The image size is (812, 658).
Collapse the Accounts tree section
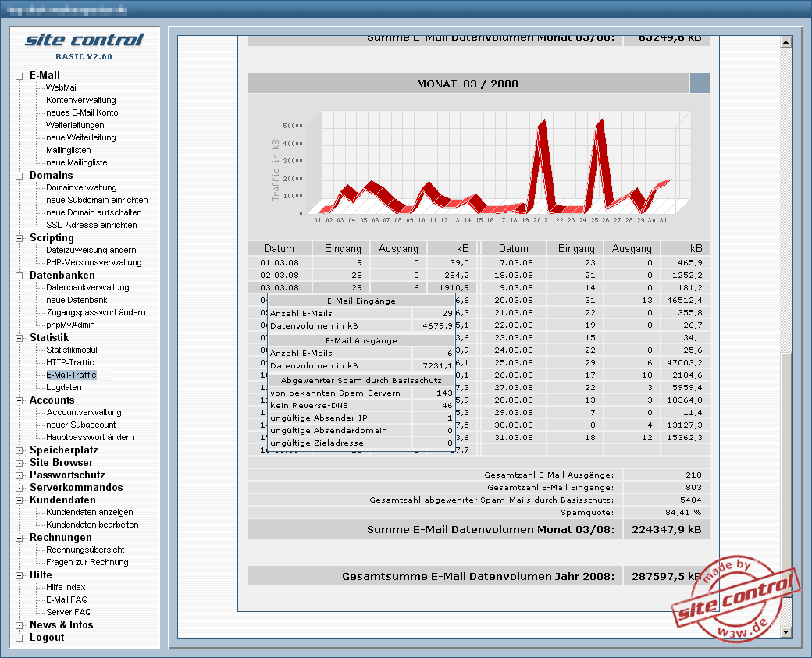[x=20, y=400]
